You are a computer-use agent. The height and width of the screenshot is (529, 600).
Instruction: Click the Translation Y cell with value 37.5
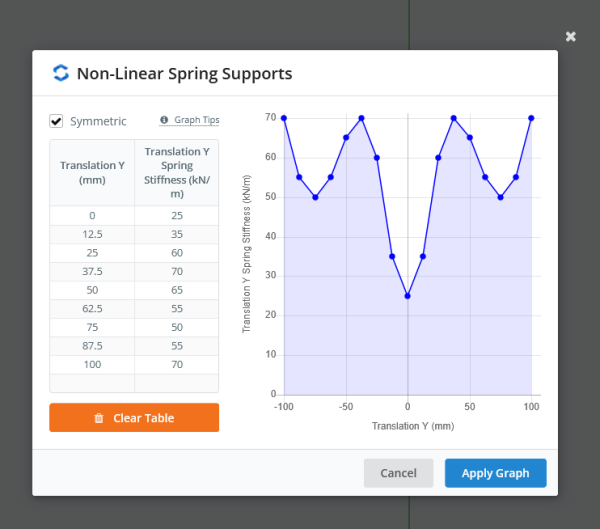(x=92, y=272)
